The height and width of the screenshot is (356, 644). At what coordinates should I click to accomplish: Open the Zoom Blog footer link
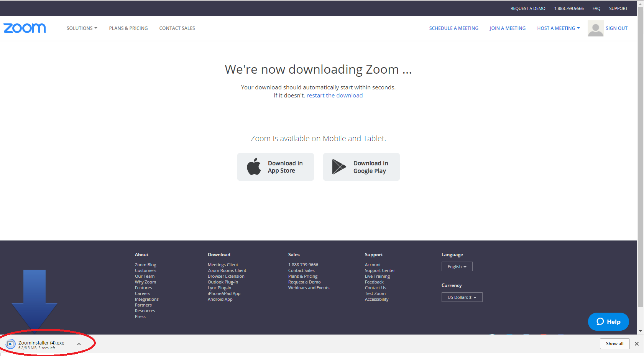pos(146,265)
